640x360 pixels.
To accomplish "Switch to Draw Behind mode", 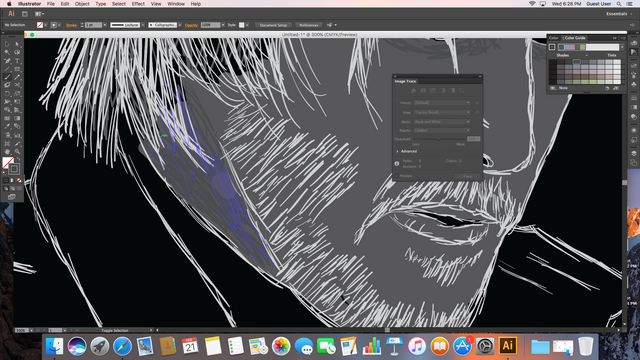I will 12,189.
